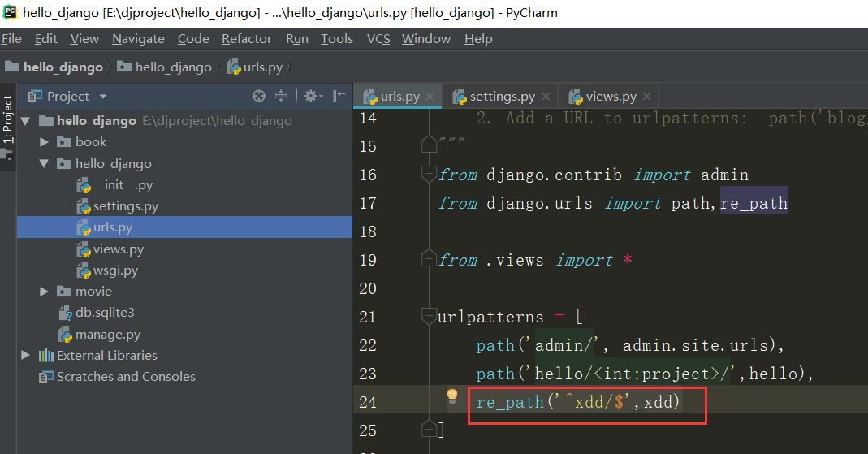Open the Navigate menu
The width and height of the screenshot is (868, 454).
tap(138, 39)
